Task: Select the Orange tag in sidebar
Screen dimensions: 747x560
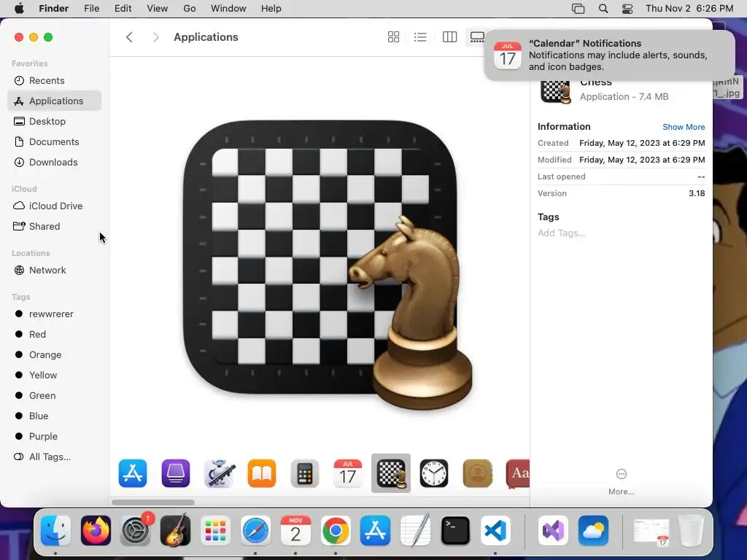Action: [54, 355]
